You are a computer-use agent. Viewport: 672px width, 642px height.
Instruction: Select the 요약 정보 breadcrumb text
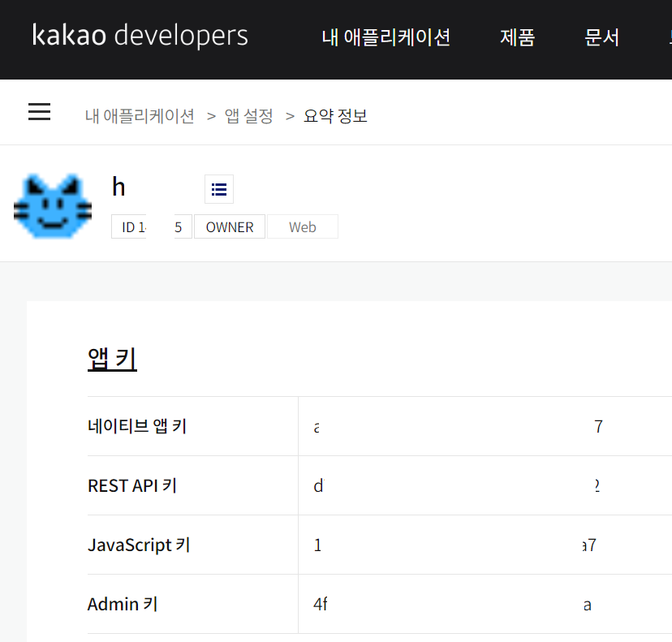[335, 116]
